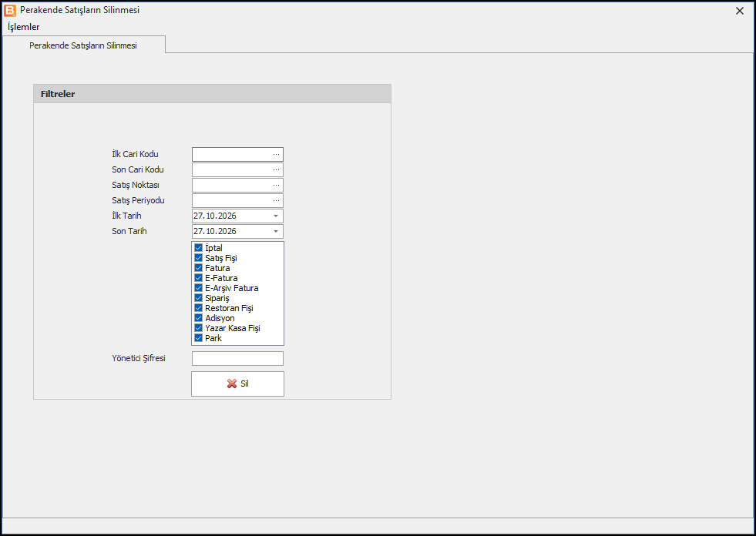Click the Yönetici Şifresi password field
Viewport: 756px width, 536px height.
[237, 359]
